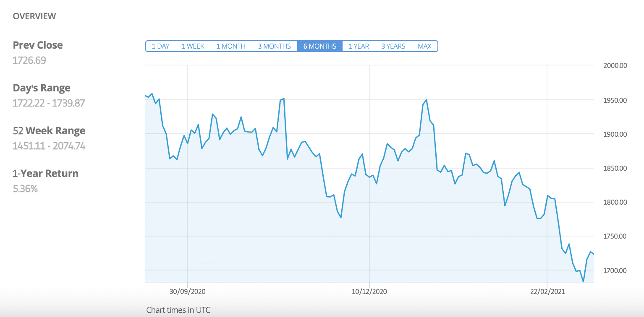
Task: Select the 1726.69 previous close value
Action: [x=29, y=60]
